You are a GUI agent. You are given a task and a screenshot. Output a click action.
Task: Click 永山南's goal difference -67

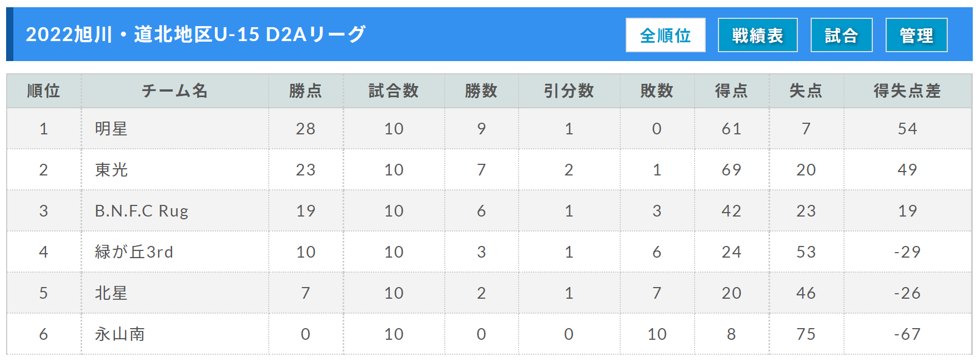pyautogui.click(x=907, y=334)
